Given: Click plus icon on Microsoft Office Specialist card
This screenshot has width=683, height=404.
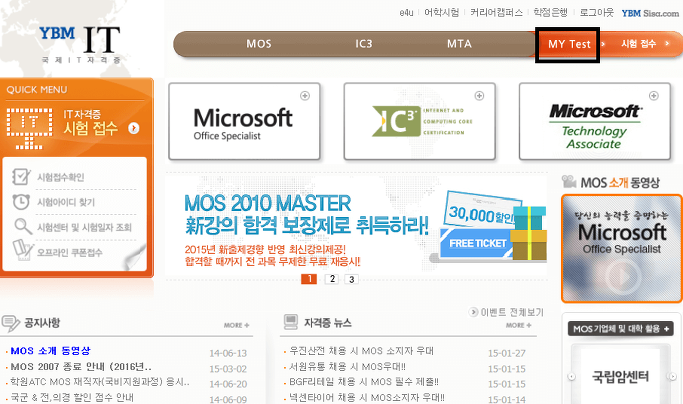Looking at the screenshot, I should pos(305,95).
